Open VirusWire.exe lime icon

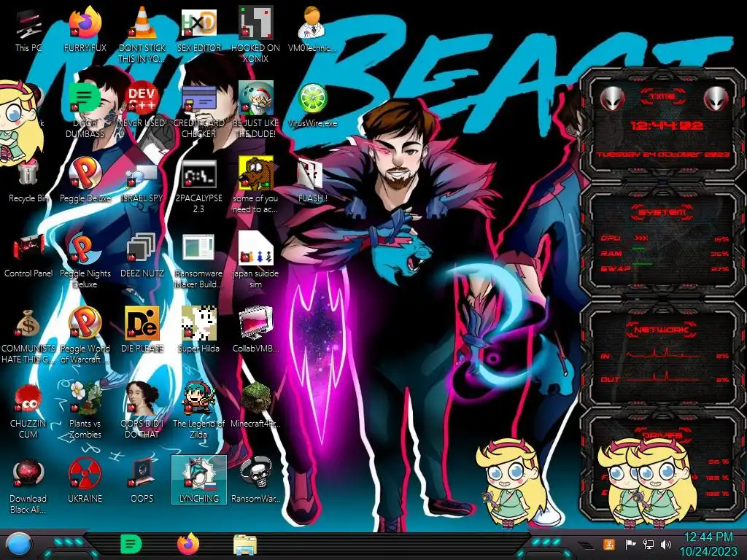click(312, 98)
